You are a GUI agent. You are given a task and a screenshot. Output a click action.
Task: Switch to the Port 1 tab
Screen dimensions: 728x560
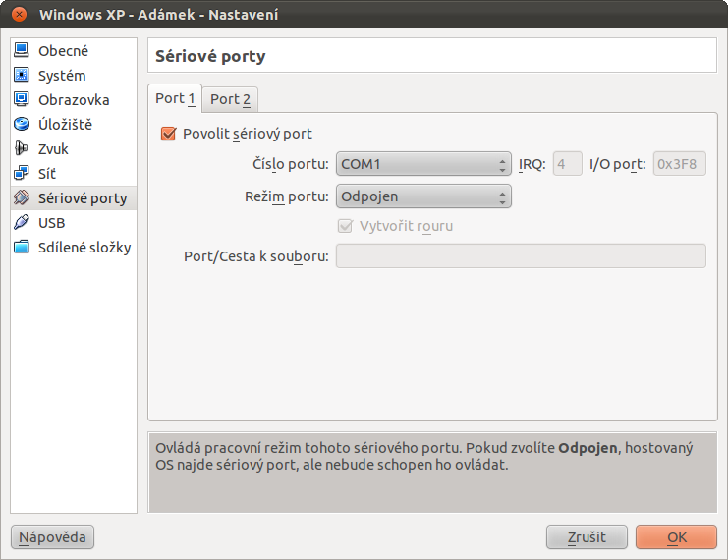[175, 98]
